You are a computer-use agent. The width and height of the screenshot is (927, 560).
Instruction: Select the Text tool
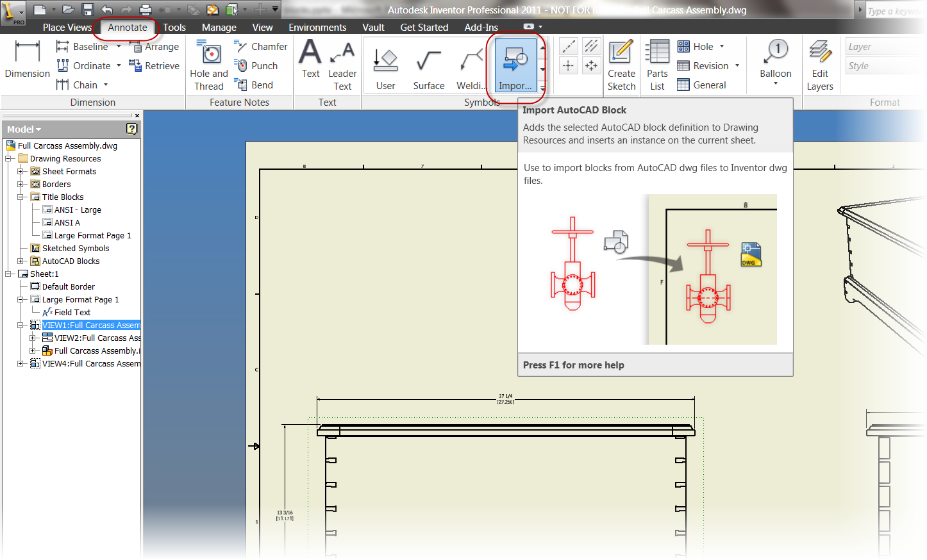click(310, 58)
